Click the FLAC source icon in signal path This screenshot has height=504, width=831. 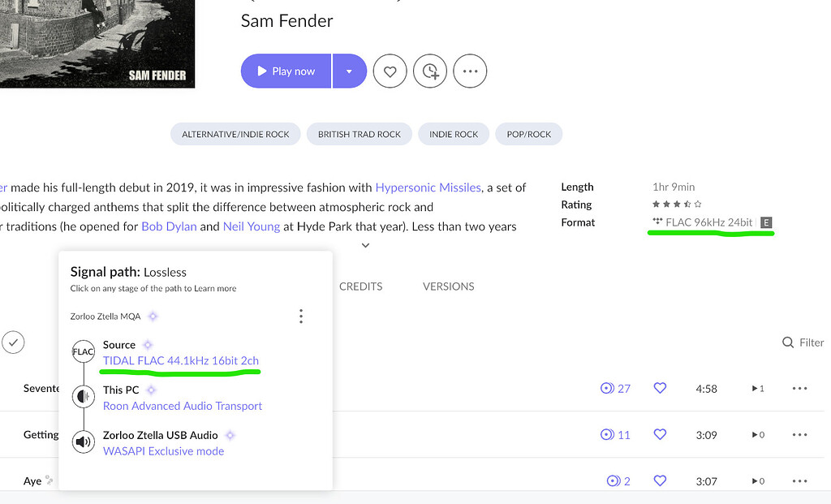coord(84,352)
